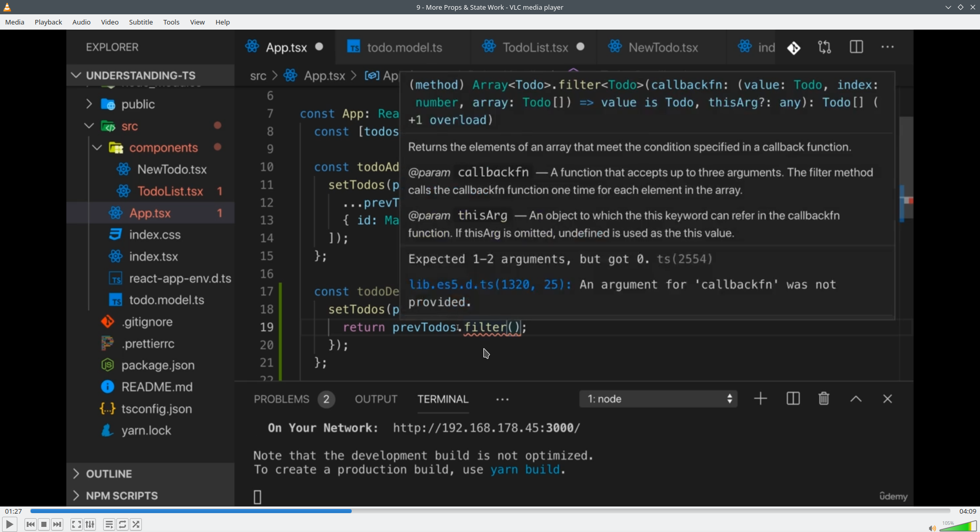
Task: Open the '1: node' terminal dropdown
Action: 658,399
